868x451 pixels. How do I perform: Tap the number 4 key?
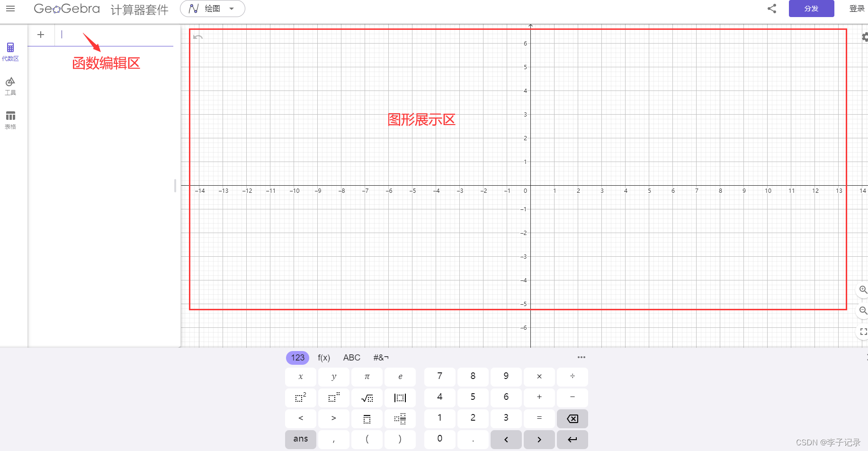click(440, 397)
